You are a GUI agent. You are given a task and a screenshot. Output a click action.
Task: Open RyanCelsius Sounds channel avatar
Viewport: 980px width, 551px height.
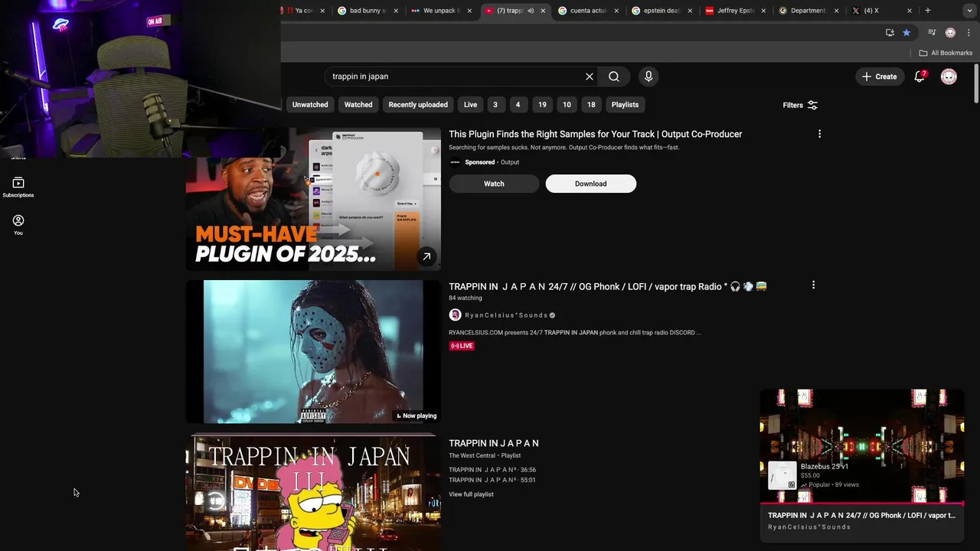(x=455, y=315)
